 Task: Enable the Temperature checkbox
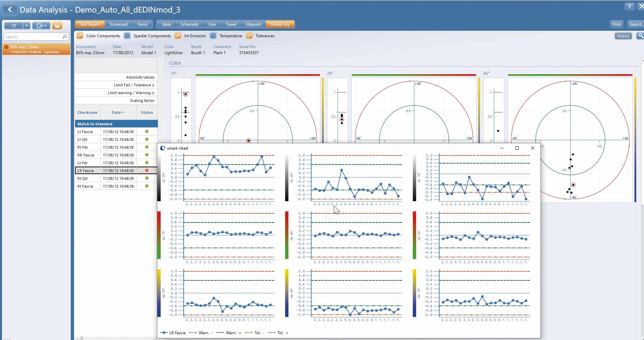[x=213, y=36]
